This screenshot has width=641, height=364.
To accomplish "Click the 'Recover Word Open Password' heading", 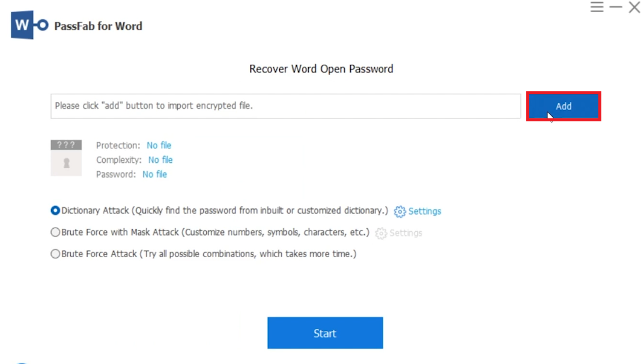I will (x=321, y=69).
